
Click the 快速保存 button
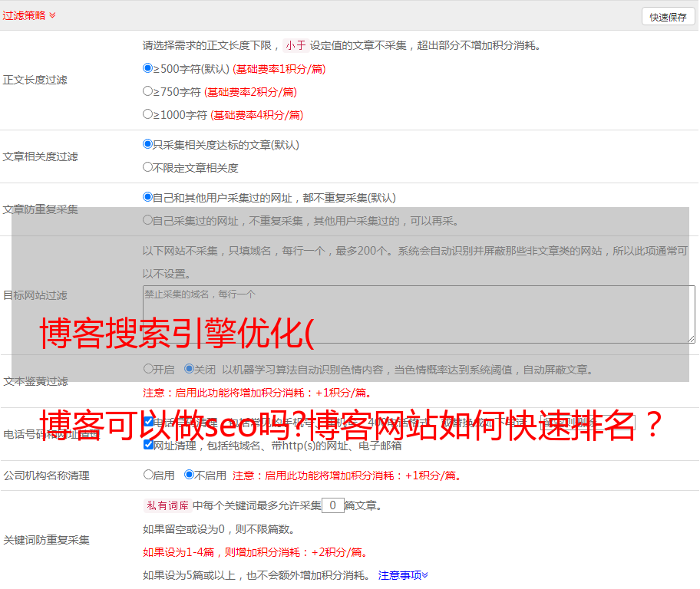point(667,17)
